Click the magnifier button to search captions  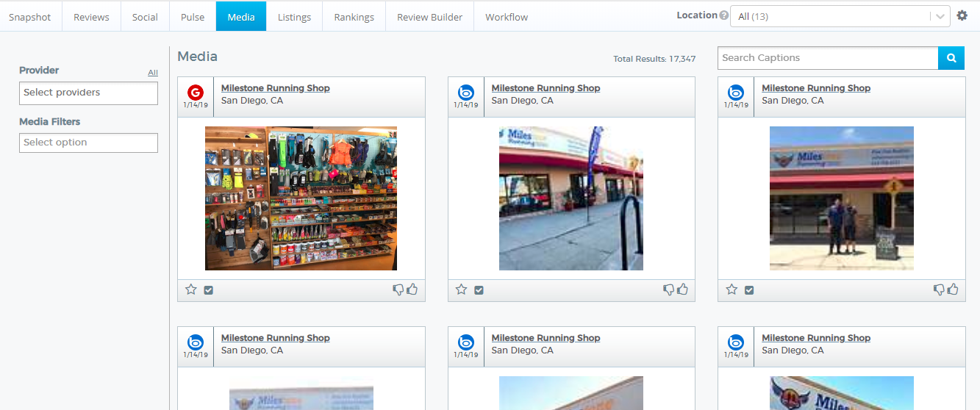[x=951, y=58]
